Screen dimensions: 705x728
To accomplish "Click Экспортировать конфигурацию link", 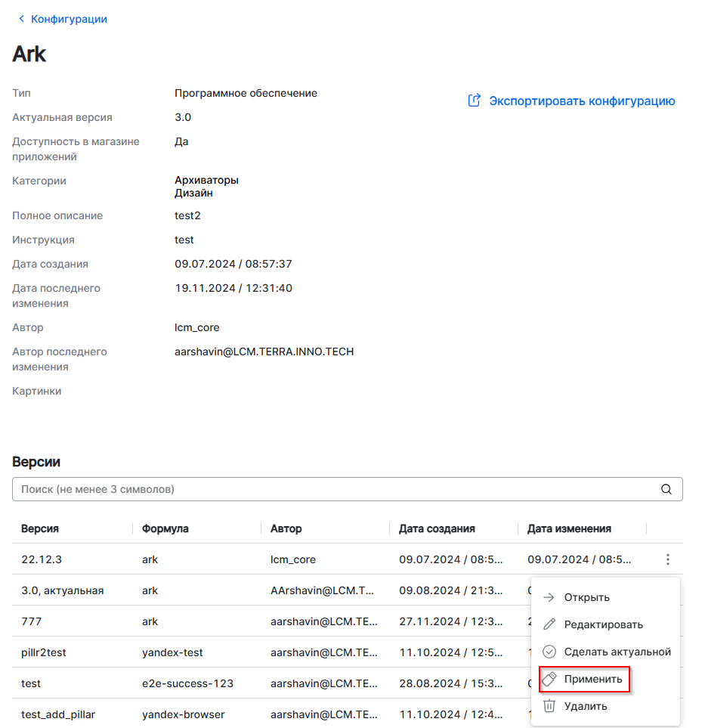I will pos(582,101).
